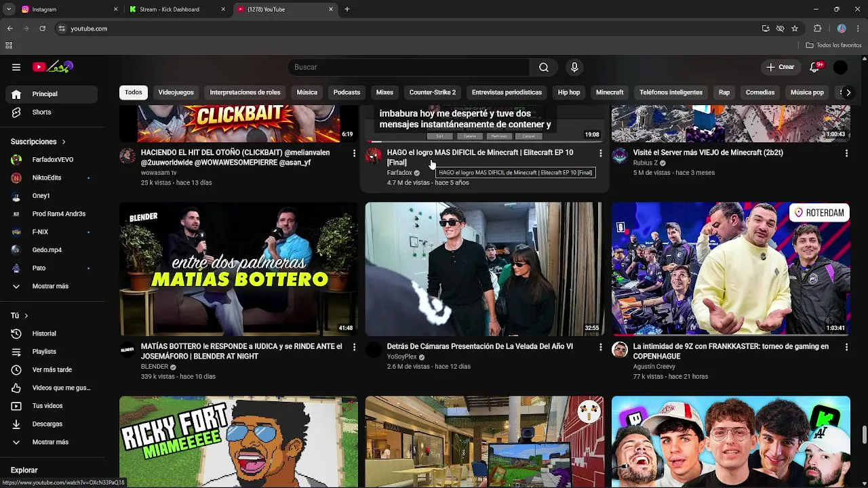Click the search magnifier button
868x488 pixels.
pos(544,67)
